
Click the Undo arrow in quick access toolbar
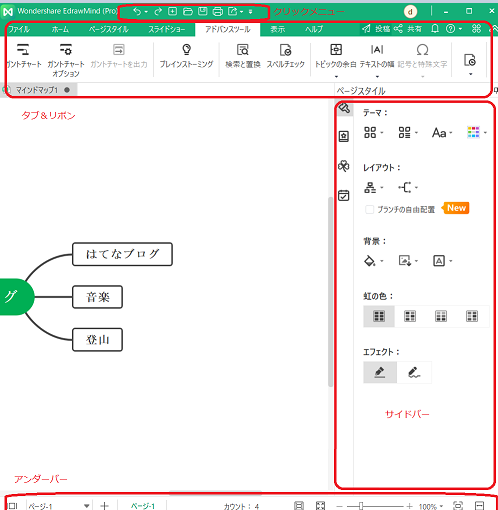pos(137,12)
